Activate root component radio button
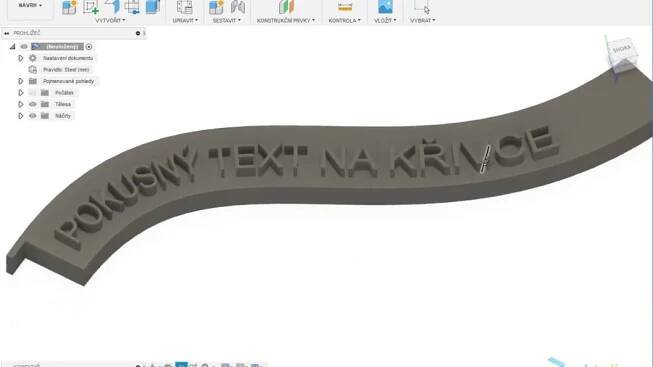653x367 pixels. (x=89, y=47)
